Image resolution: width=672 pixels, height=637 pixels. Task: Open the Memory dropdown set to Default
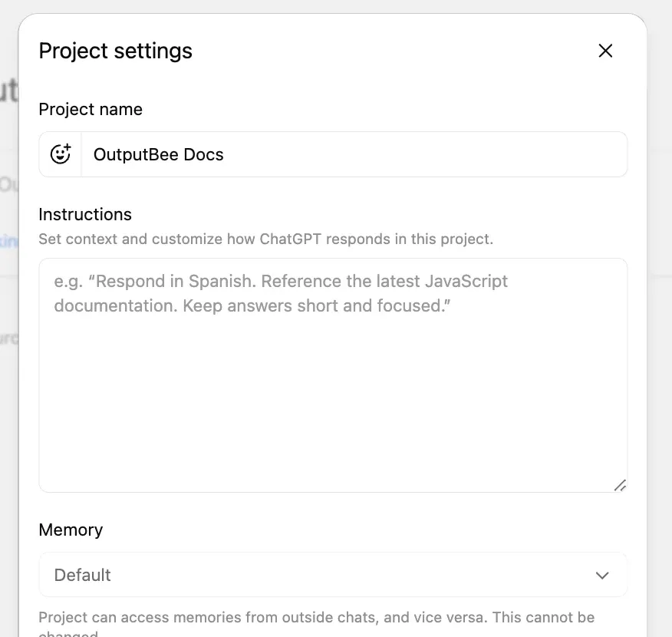(333, 575)
